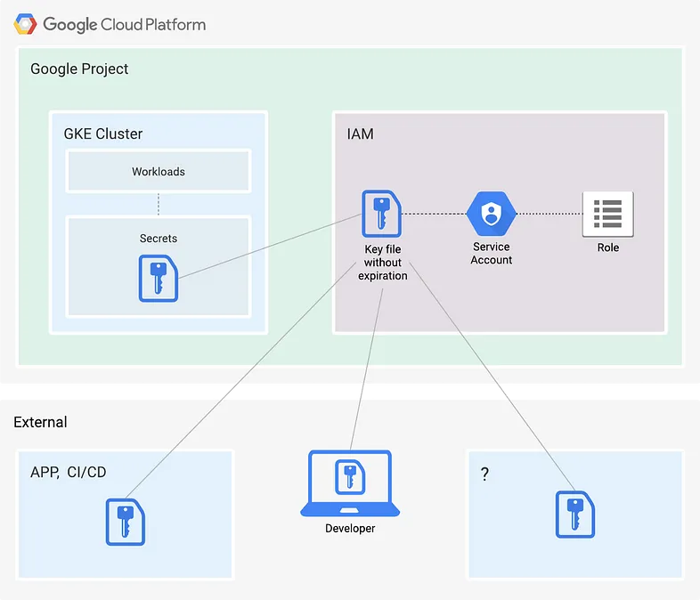The width and height of the screenshot is (700, 600).
Task: Select the key file icon in the question mark box
Action: tap(575, 515)
